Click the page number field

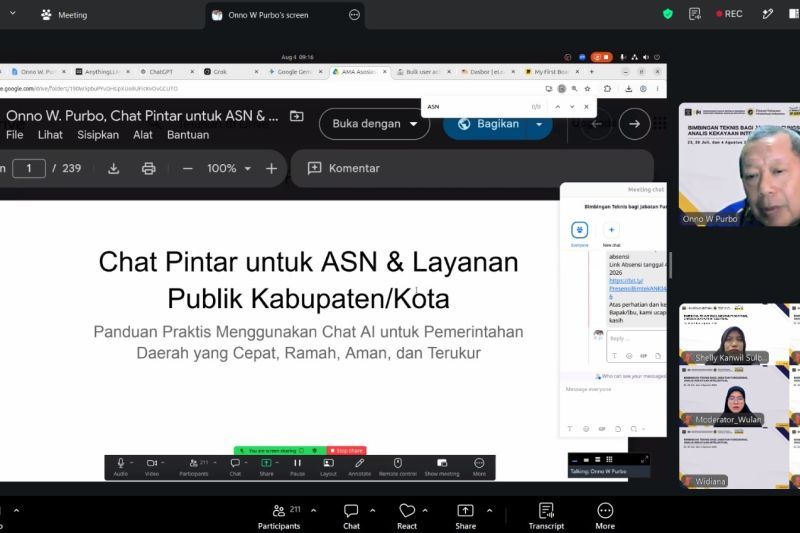click(x=29, y=168)
